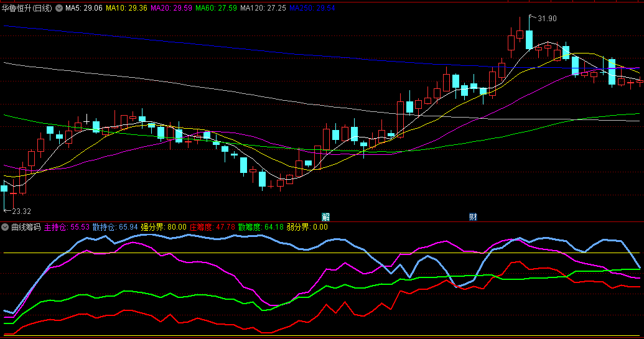Expand the 曲线筹码 indicator dropdown arrow

click(x=5, y=227)
